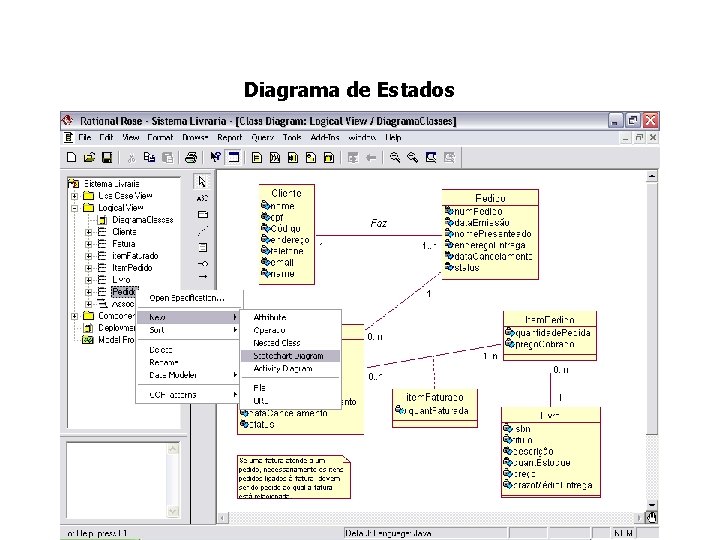Select the Interface lollipop tool
The height and width of the screenshot is (540, 720).
click(x=202, y=264)
